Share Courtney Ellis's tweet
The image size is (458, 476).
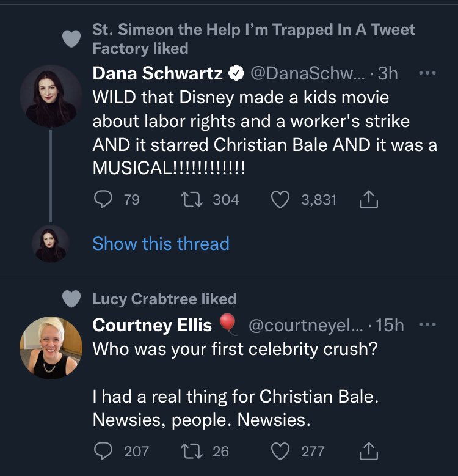coord(368,451)
